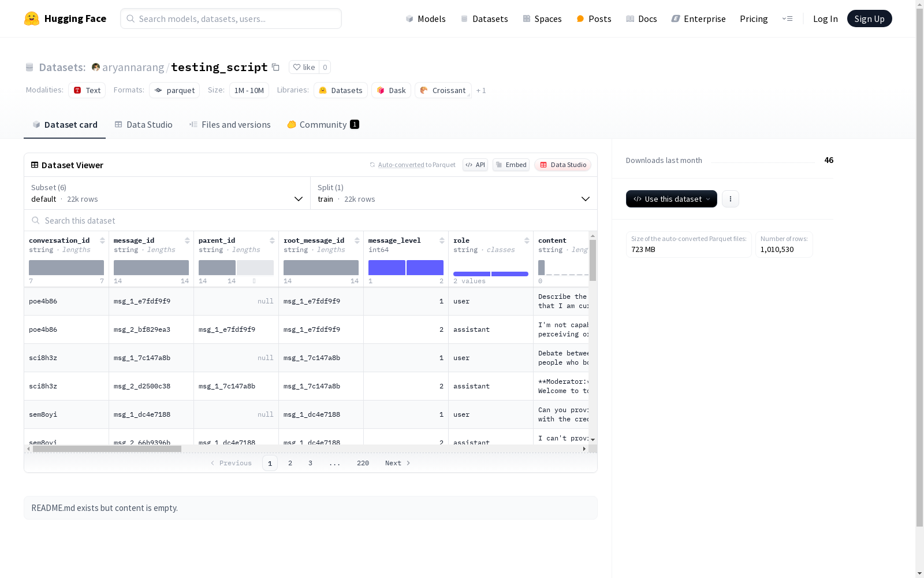Screen dimensions: 924x578
Task: Go to the Next page of rows
Action: [398, 463]
